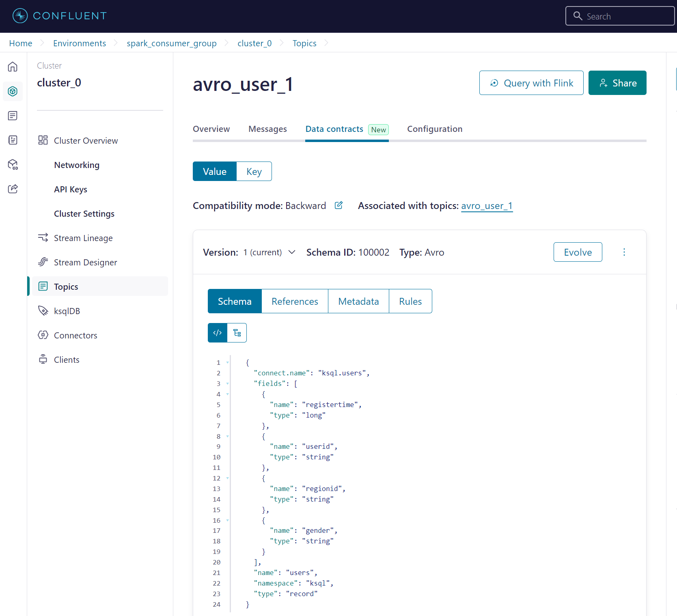
Task: Click the Stream Lineage arrows icon
Action: point(43,237)
